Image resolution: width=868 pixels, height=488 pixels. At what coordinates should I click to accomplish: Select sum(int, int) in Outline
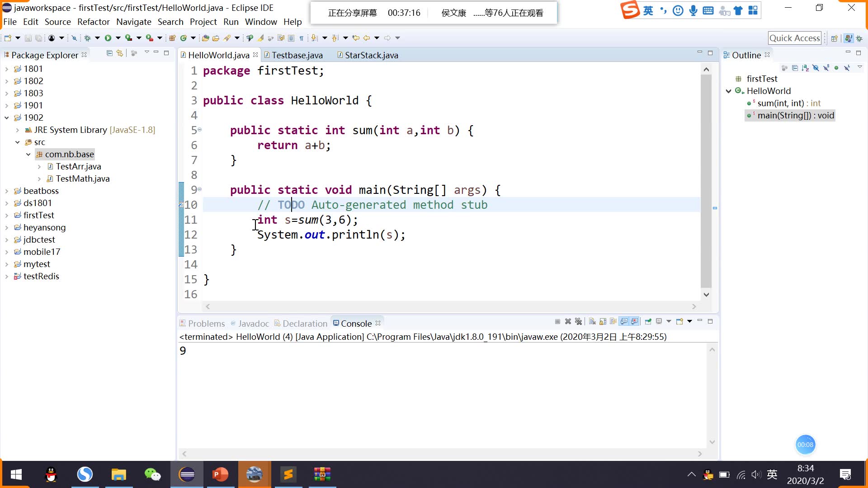click(x=780, y=103)
